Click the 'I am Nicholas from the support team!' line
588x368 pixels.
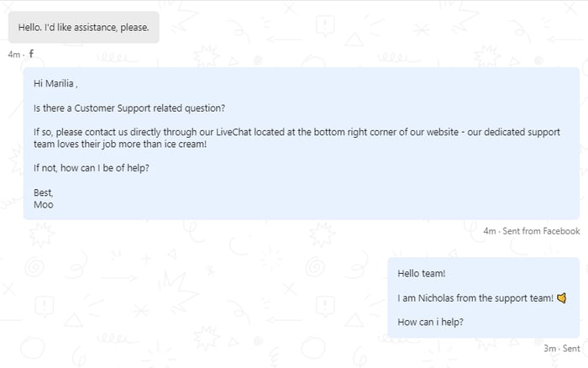pos(475,298)
